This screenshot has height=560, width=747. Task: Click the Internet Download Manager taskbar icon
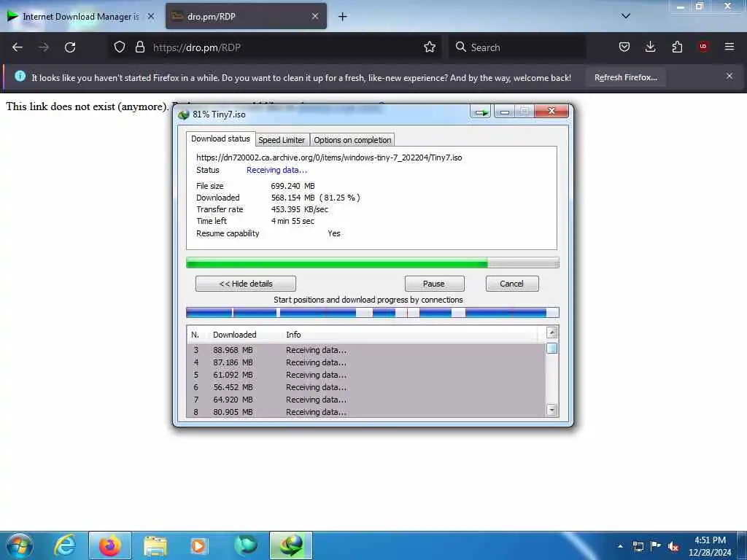(291, 545)
